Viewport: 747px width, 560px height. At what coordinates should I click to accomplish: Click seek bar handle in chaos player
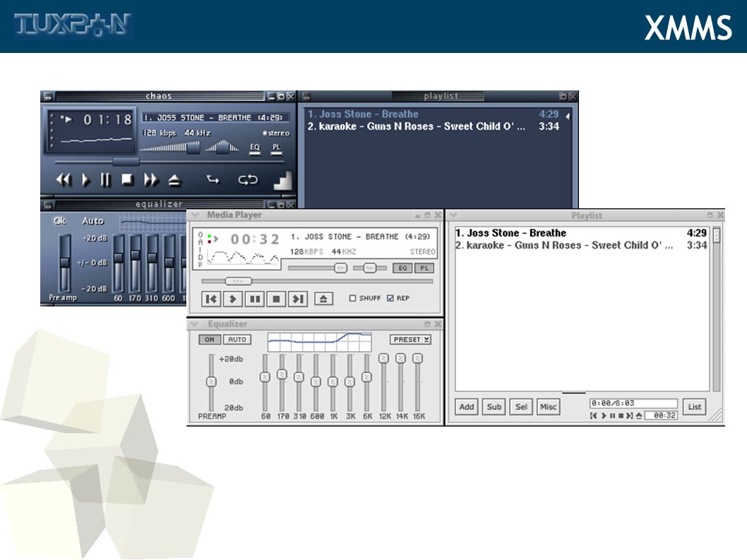pyautogui.click(x=126, y=162)
